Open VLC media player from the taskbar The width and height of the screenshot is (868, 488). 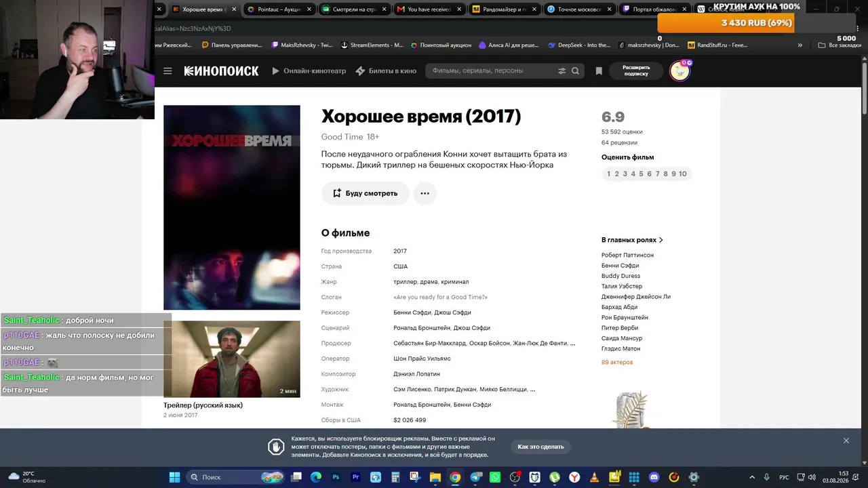594,477
